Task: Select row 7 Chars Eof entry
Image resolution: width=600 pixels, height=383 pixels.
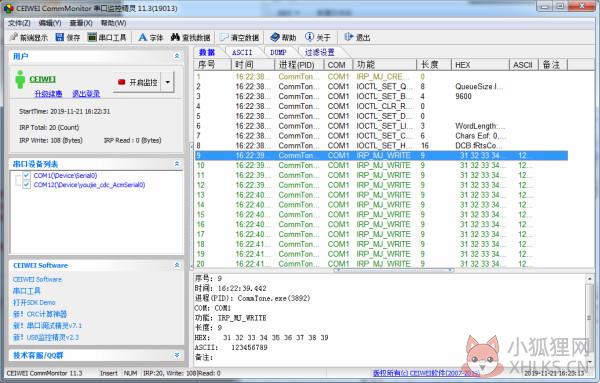Action: point(381,135)
